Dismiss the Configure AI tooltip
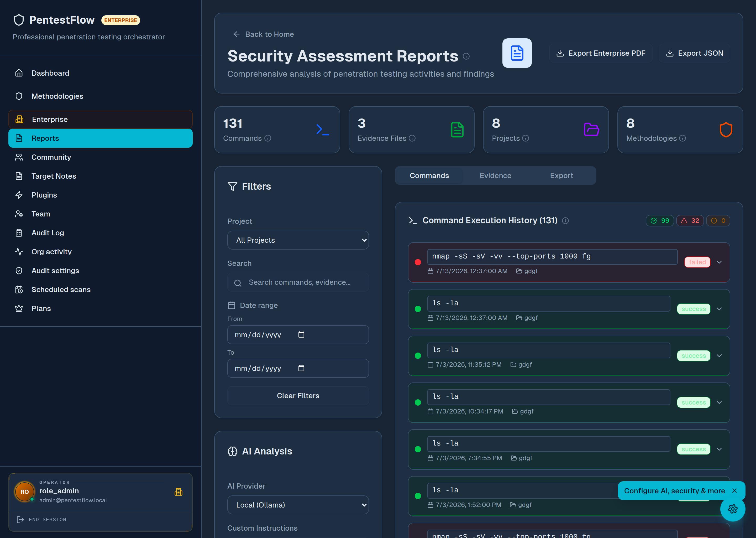This screenshot has width=756, height=538. tap(734, 491)
